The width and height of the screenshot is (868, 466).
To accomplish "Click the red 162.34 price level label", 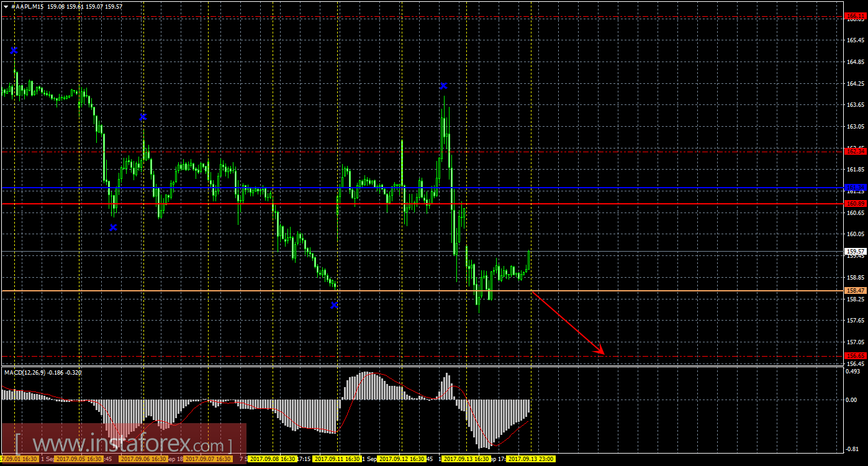I will (856, 151).
